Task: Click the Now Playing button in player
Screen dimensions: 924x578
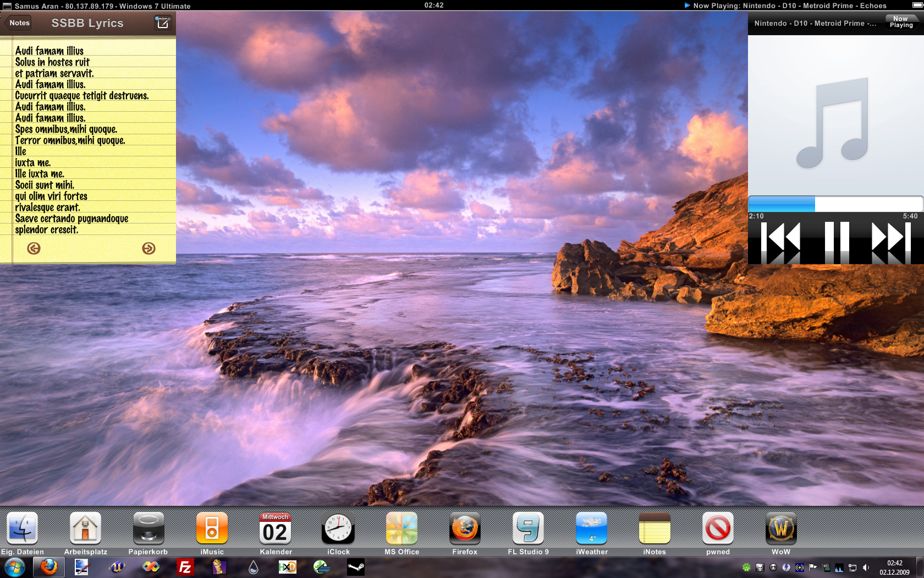Action: 901,22
